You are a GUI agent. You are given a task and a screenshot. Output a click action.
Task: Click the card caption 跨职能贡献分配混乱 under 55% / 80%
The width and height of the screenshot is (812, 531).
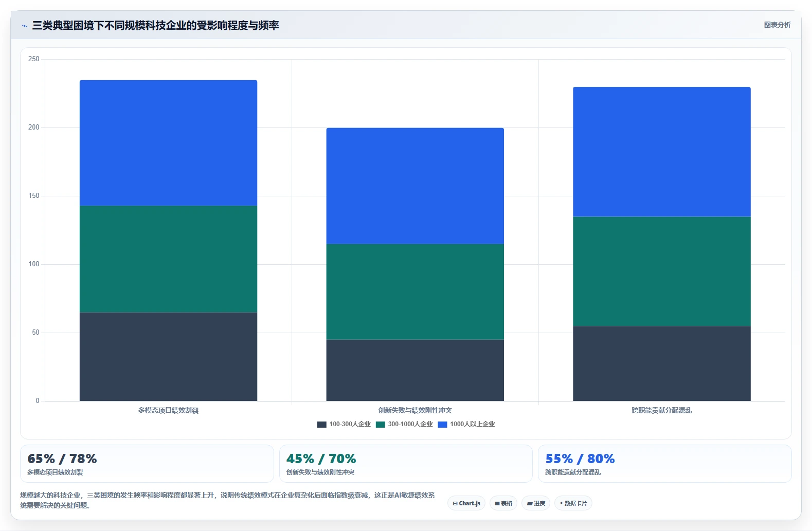(x=573, y=472)
